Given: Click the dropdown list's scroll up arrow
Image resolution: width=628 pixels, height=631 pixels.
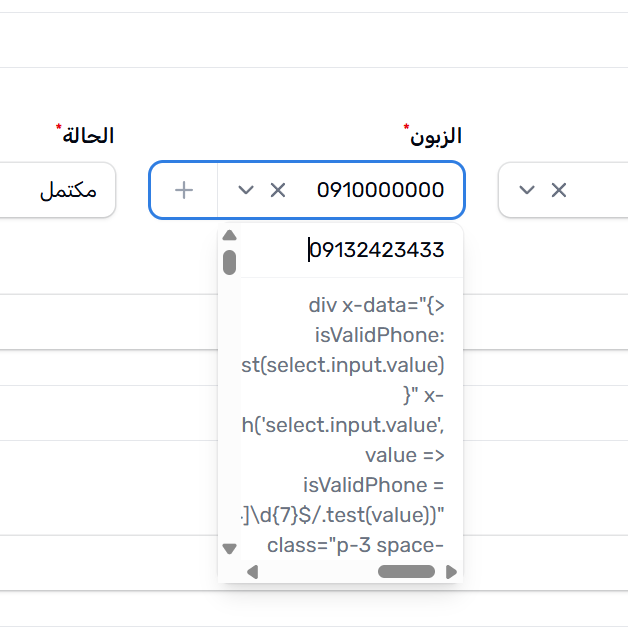Looking at the screenshot, I should (229, 236).
